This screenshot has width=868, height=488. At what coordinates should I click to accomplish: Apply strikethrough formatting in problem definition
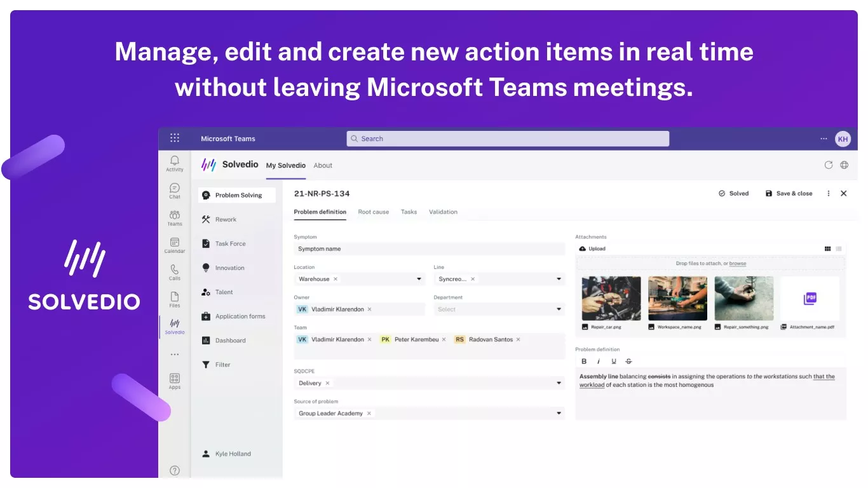(629, 362)
